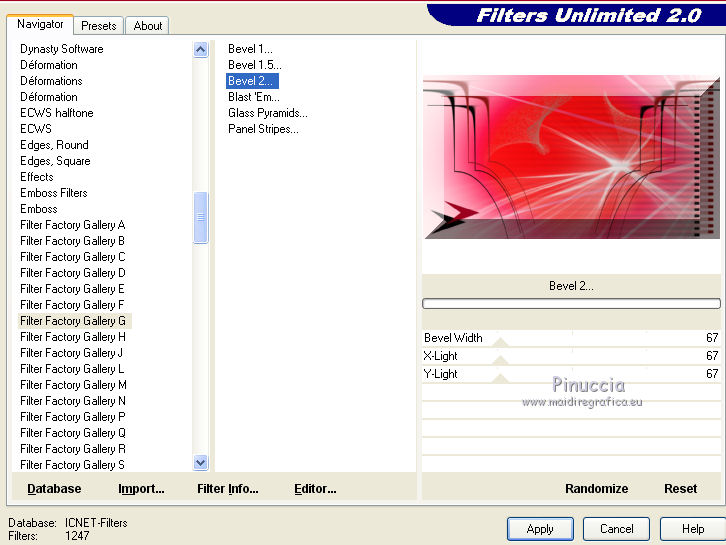This screenshot has width=726, height=545.
Task: Select Filter Factory Gallery B
Action: click(x=72, y=241)
